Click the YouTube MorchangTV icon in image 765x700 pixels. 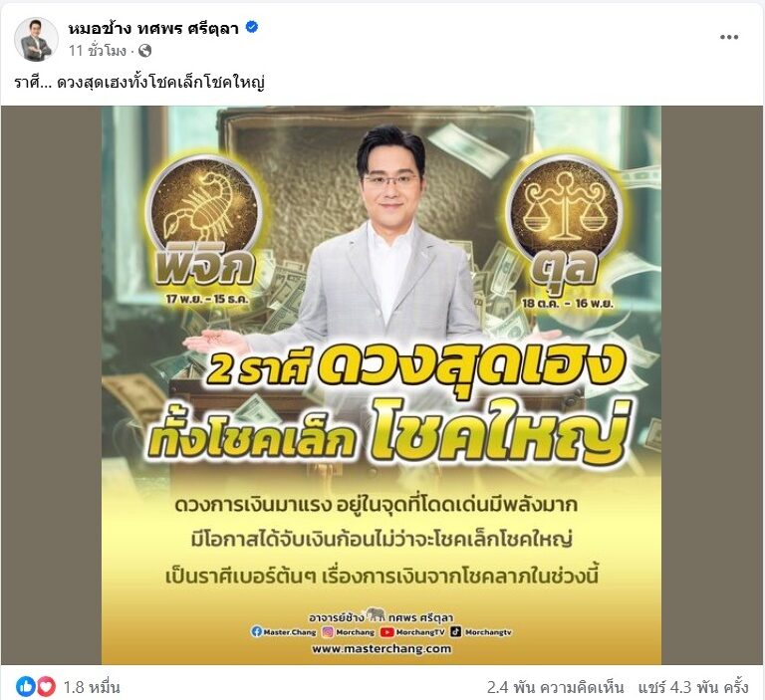(387, 631)
